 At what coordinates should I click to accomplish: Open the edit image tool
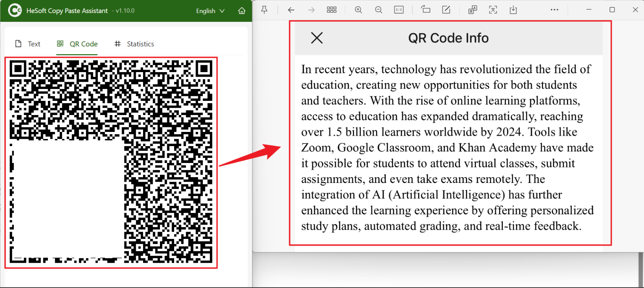pos(446,10)
